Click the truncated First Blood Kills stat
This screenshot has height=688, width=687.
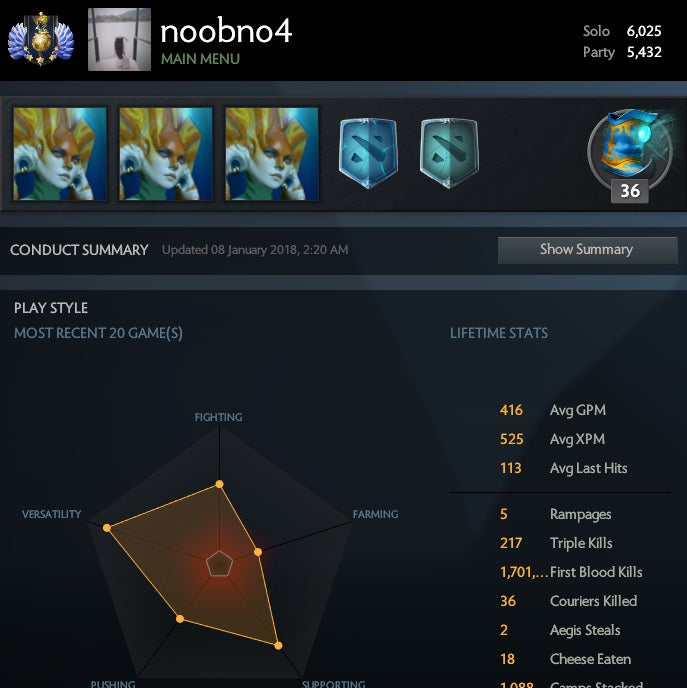tap(571, 572)
